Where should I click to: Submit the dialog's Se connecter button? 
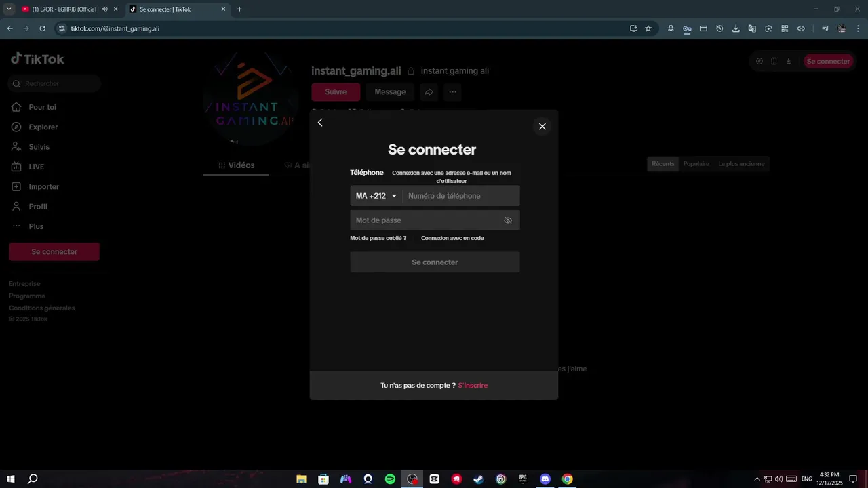click(x=435, y=262)
